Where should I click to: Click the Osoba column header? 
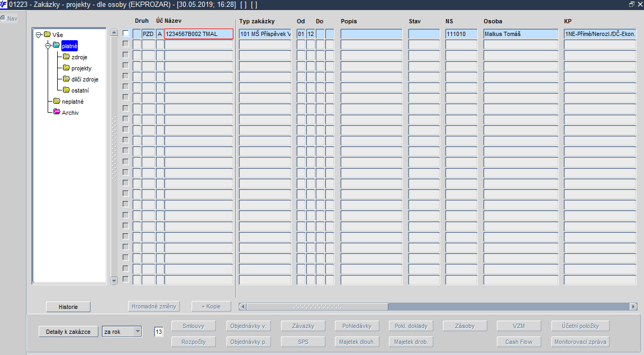(x=493, y=21)
